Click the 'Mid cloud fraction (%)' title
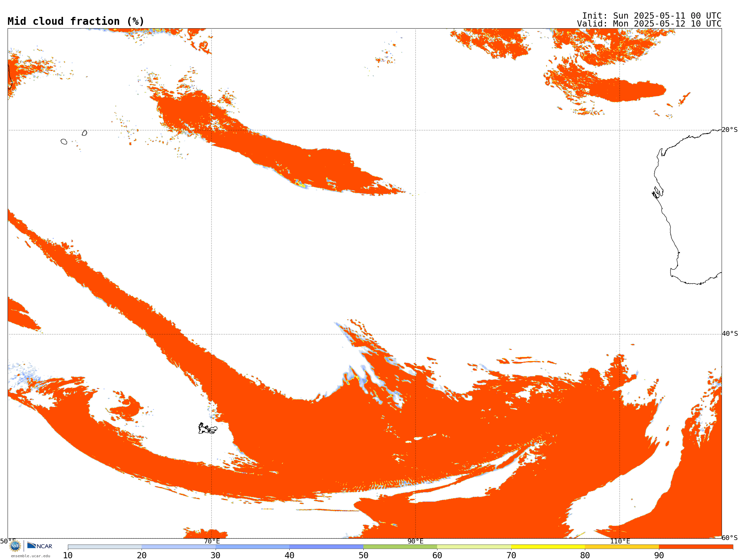Image resolution: width=744 pixels, height=560 pixels. pyautogui.click(x=76, y=21)
